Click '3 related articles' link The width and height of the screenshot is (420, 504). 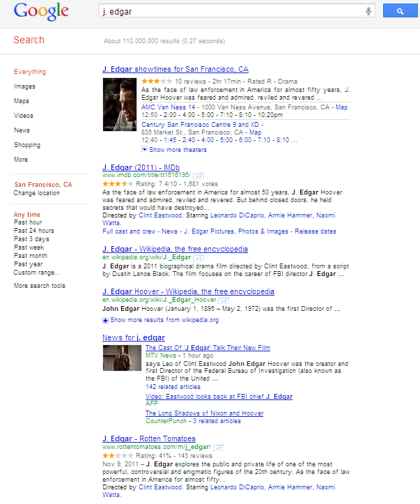pyautogui.click(x=217, y=421)
